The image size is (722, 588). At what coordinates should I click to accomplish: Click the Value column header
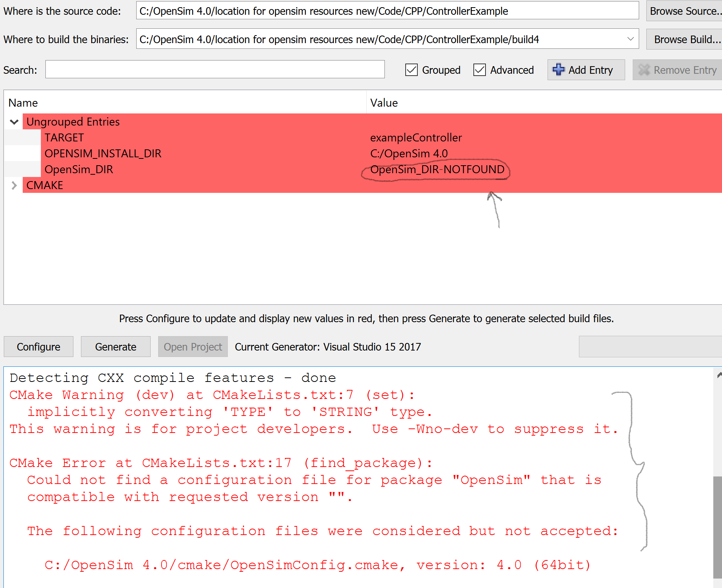544,102
